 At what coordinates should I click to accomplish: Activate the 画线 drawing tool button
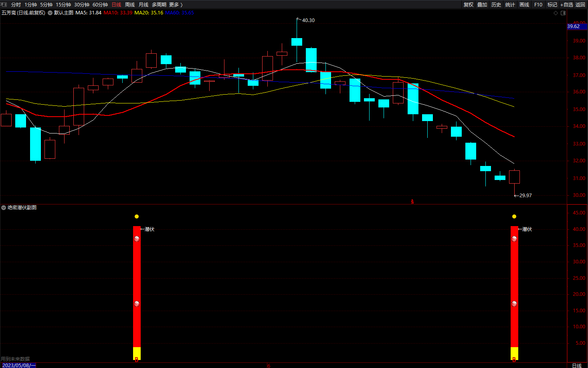(x=524, y=5)
